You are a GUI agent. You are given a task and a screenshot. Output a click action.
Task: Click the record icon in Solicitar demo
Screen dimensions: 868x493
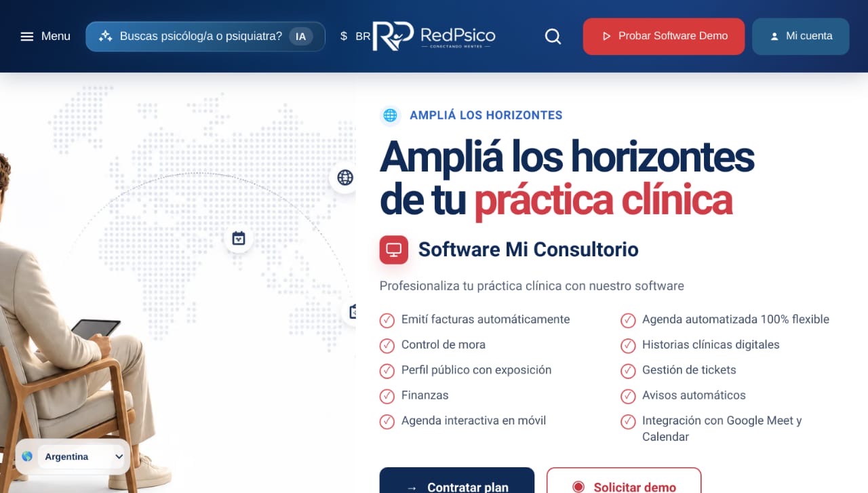pyautogui.click(x=578, y=487)
